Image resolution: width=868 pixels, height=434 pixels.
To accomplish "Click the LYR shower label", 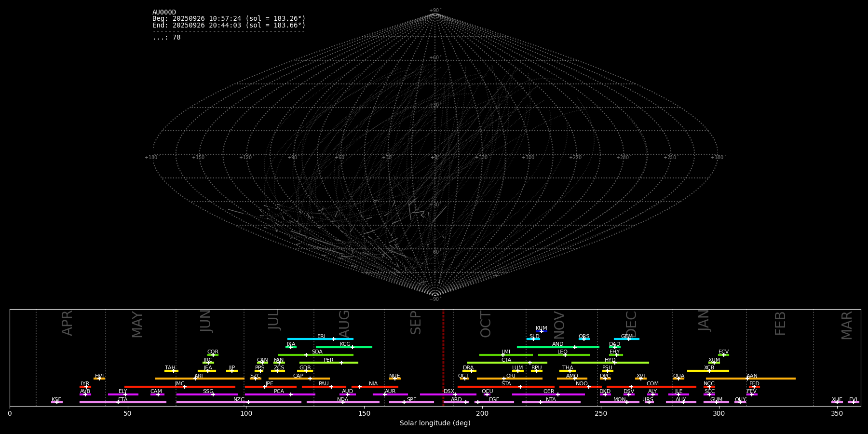I will pos(85,384).
